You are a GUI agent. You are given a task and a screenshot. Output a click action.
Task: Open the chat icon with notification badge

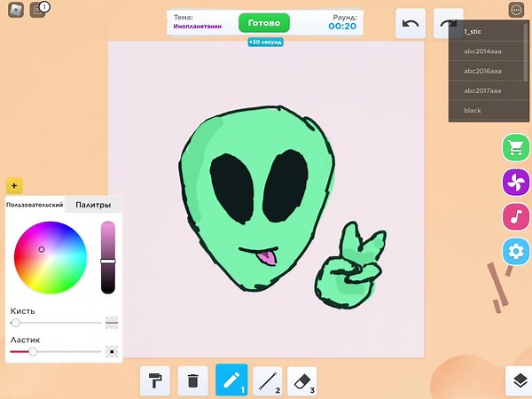click(38, 10)
